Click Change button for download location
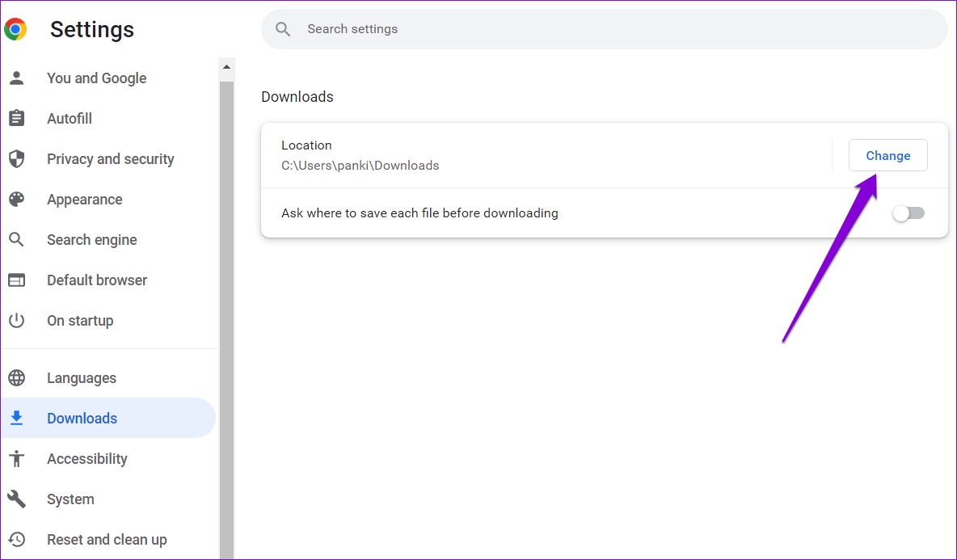957x560 pixels. click(x=888, y=155)
